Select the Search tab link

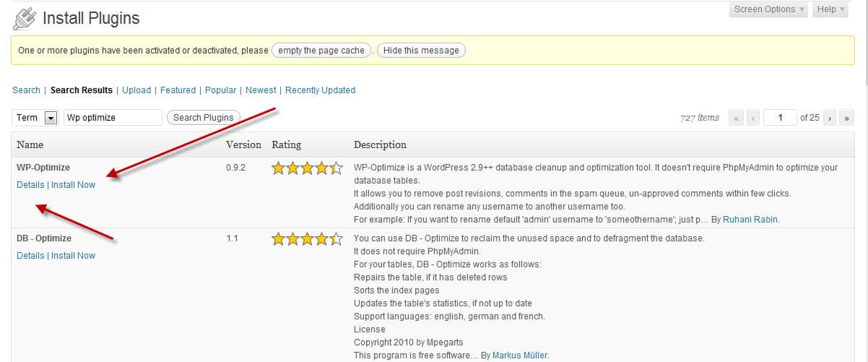coord(26,90)
